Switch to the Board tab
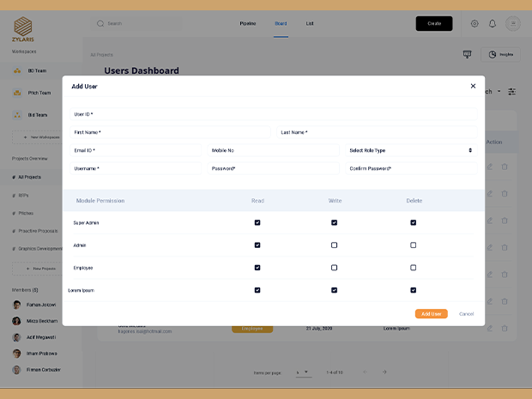Image resolution: width=532 pixels, height=399 pixels. coord(281,24)
